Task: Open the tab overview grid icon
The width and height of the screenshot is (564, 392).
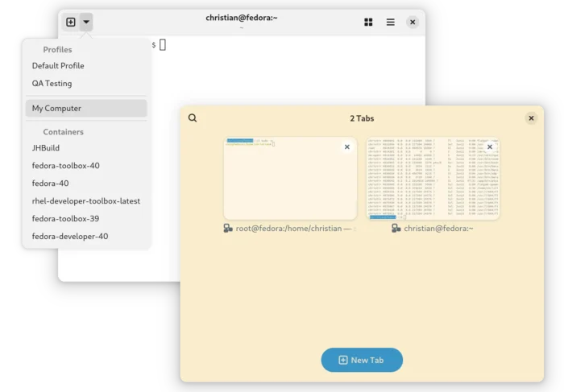Action: pyautogui.click(x=368, y=23)
